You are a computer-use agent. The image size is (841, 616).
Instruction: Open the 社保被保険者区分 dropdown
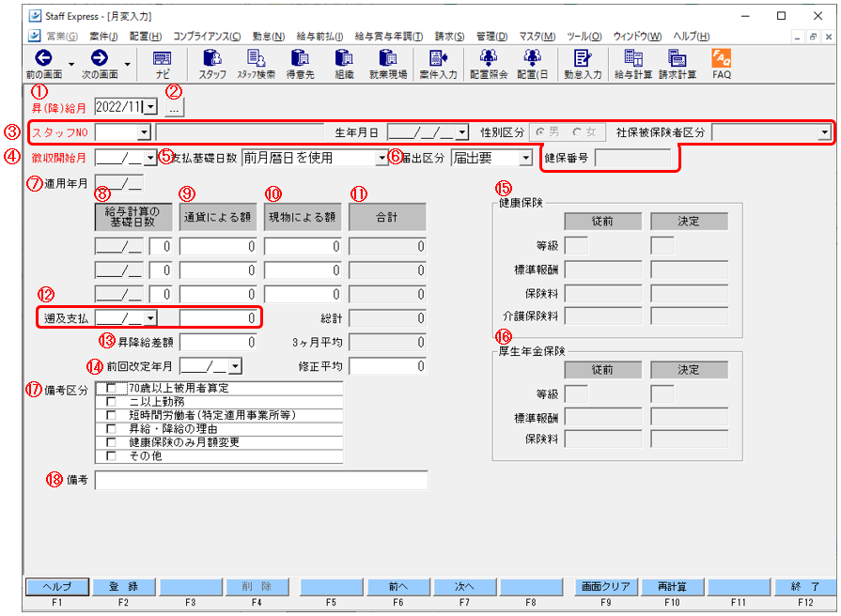click(x=824, y=132)
